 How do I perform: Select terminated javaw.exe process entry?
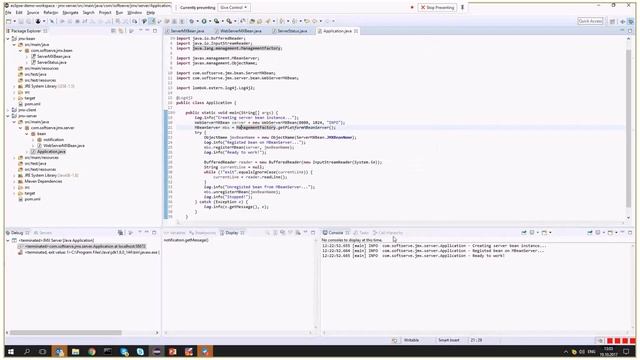(x=92, y=253)
